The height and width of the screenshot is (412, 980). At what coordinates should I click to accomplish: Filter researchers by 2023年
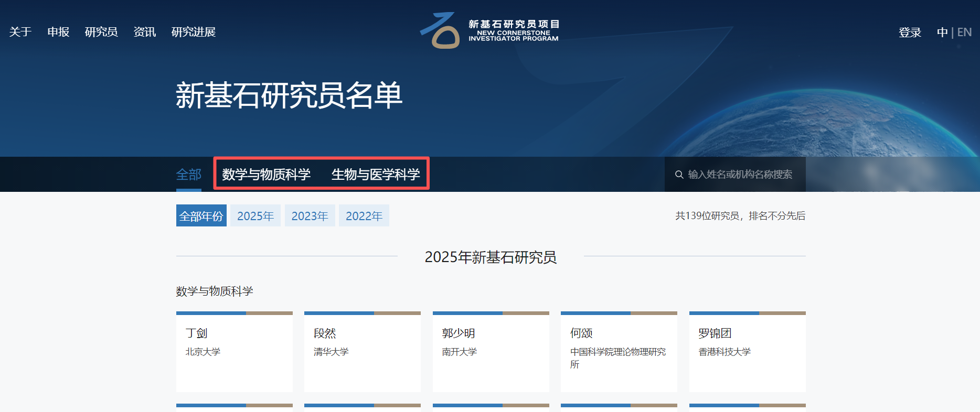point(310,216)
